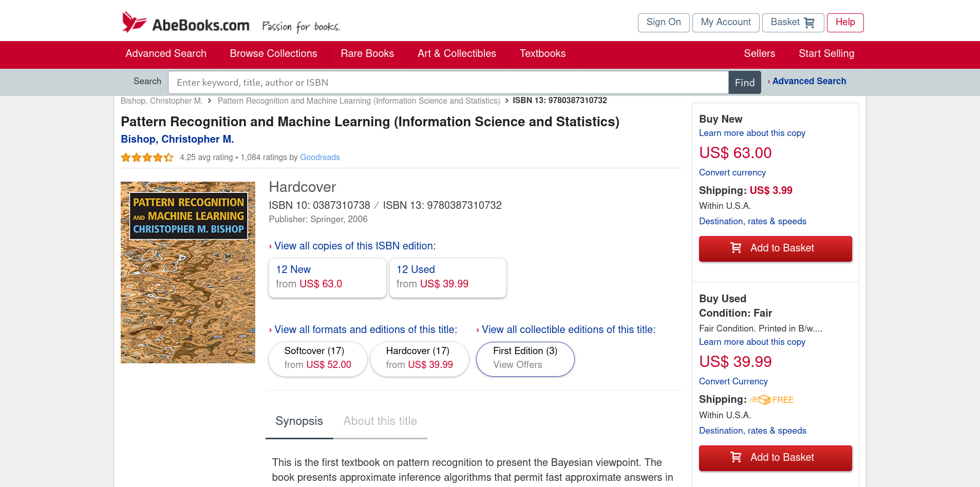This screenshot has width=980, height=487.
Task: Click the Goodreads star rating icons
Action: pyautogui.click(x=147, y=158)
